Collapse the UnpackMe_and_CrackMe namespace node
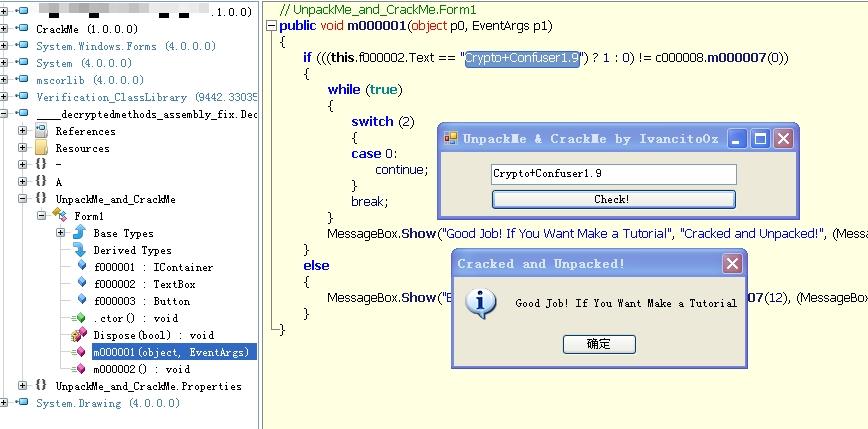 tap(22, 199)
